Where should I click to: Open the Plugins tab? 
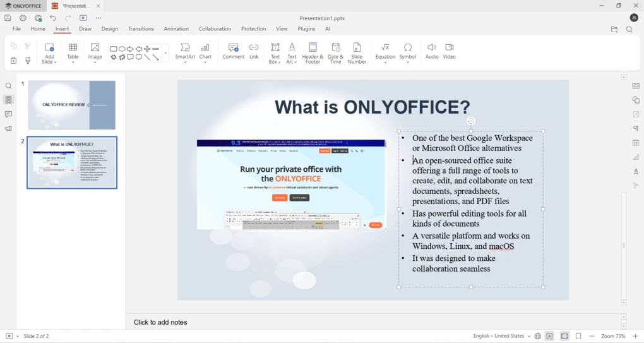tap(306, 29)
